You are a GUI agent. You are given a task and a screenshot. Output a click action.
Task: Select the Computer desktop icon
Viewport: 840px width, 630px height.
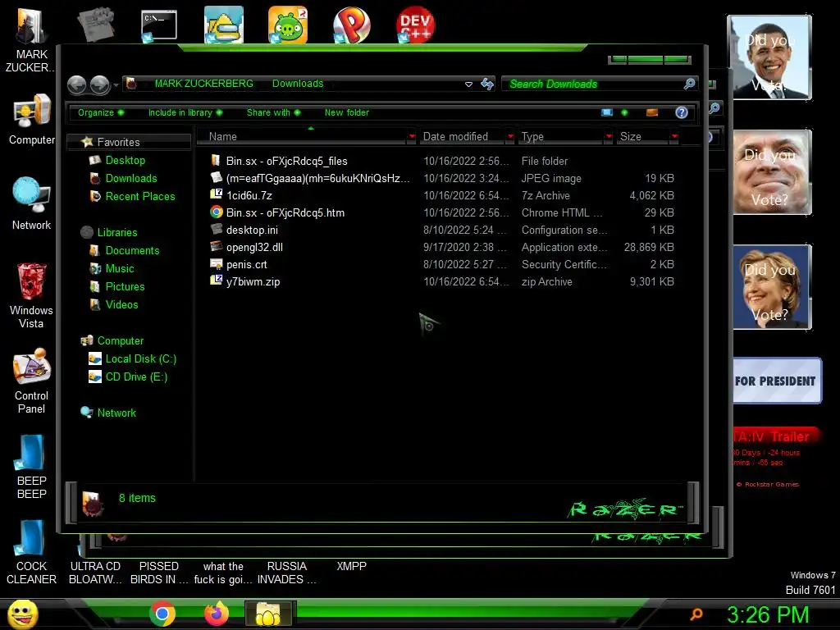(32, 119)
